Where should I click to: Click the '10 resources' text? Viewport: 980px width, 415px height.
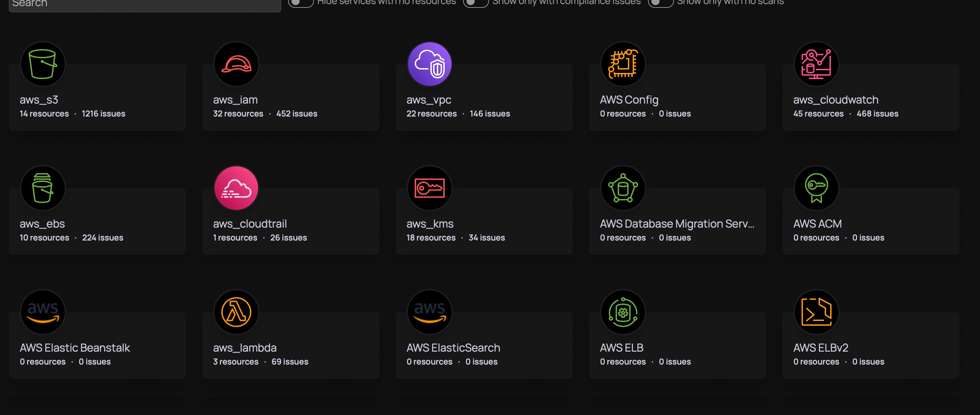pos(45,238)
